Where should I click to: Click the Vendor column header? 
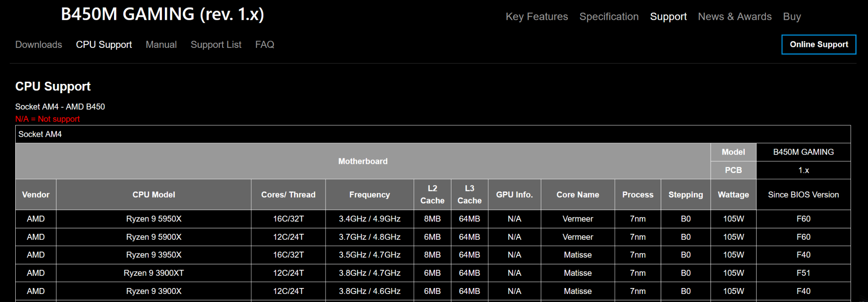pyautogui.click(x=36, y=194)
